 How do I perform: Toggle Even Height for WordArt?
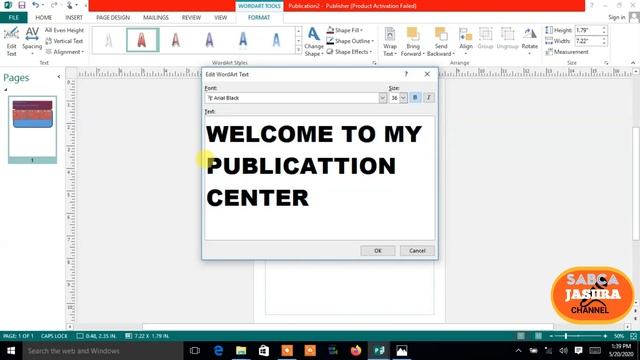click(64, 30)
